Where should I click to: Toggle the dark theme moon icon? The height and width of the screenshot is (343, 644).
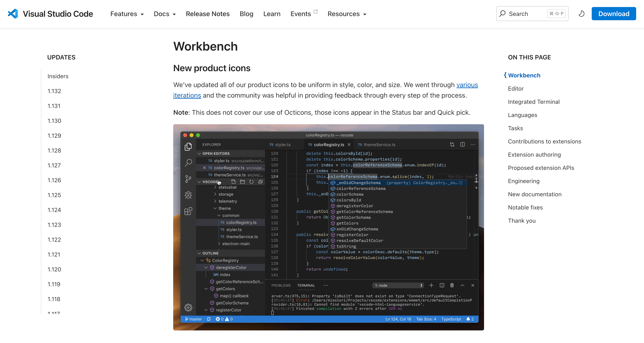click(x=581, y=14)
